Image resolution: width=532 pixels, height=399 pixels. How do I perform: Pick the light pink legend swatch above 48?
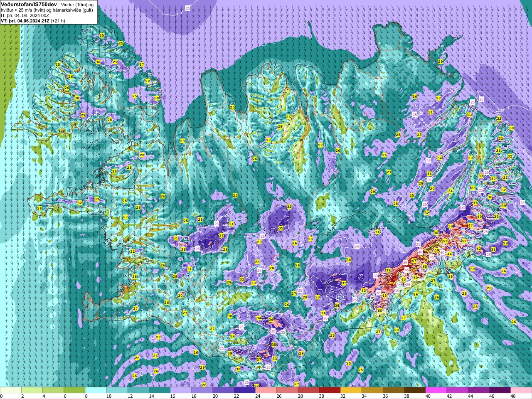521,390
